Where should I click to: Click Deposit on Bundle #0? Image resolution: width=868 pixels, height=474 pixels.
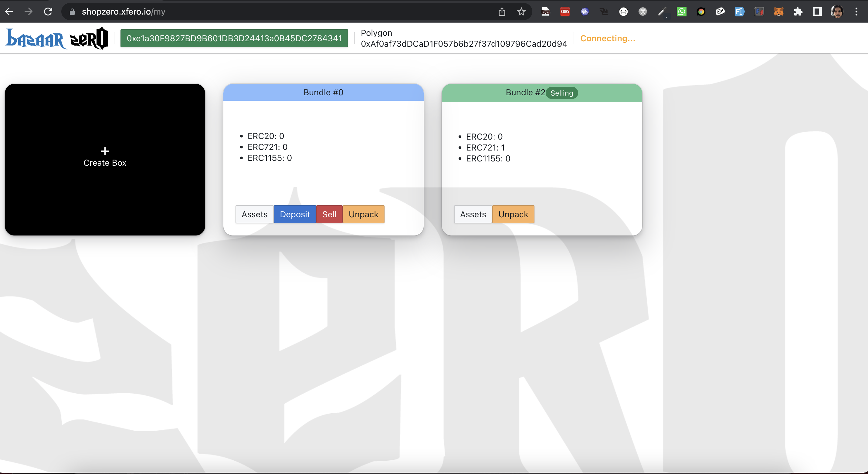point(295,214)
